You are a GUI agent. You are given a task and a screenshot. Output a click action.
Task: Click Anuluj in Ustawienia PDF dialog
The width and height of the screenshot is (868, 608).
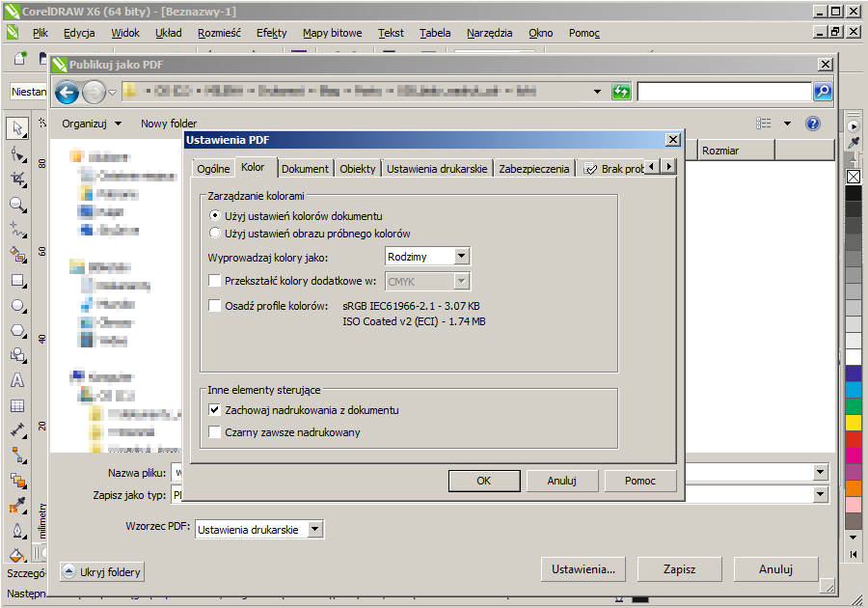point(562,481)
